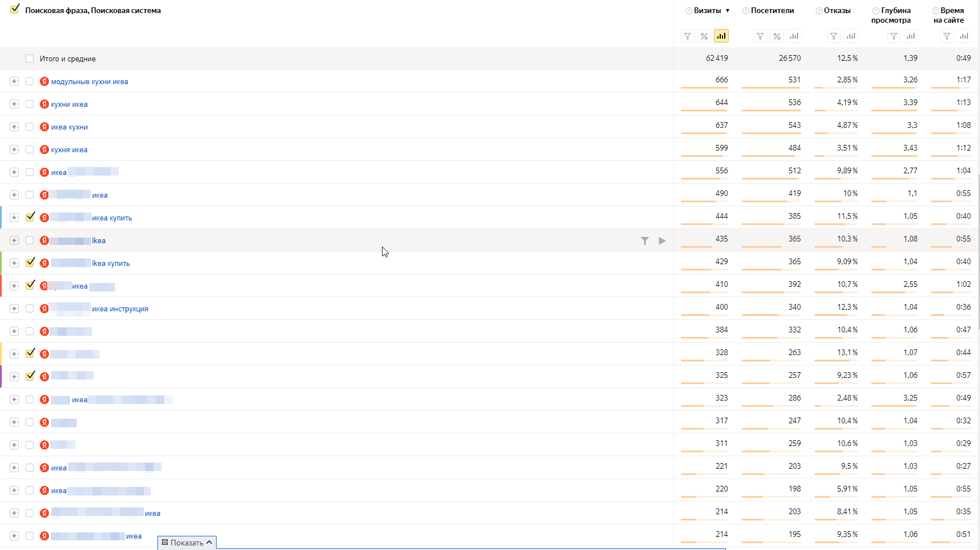Toggle the bar chart icon under Глубина просмотра
This screenshot has height=550, width=980.
pos(911,36)
